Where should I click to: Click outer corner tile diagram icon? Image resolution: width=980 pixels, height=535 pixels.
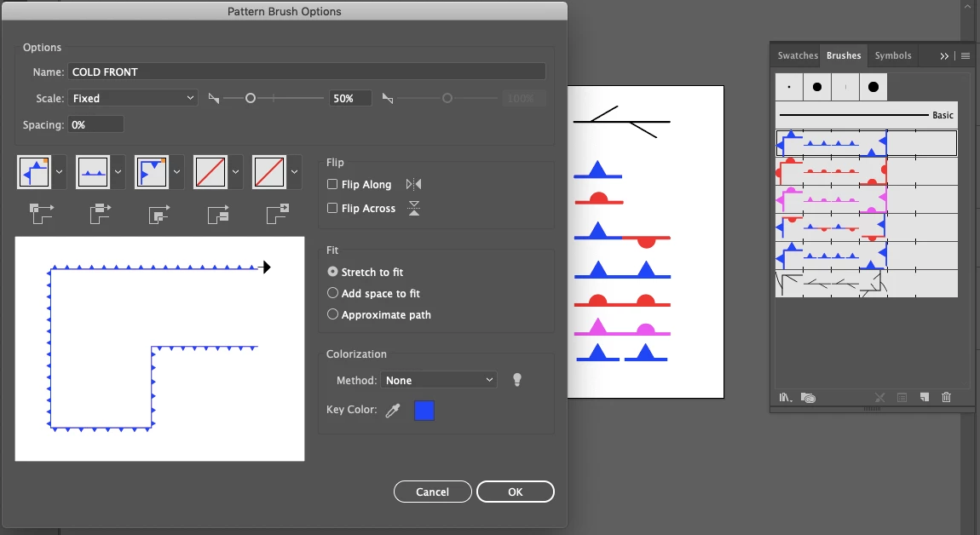click(41, 214)
